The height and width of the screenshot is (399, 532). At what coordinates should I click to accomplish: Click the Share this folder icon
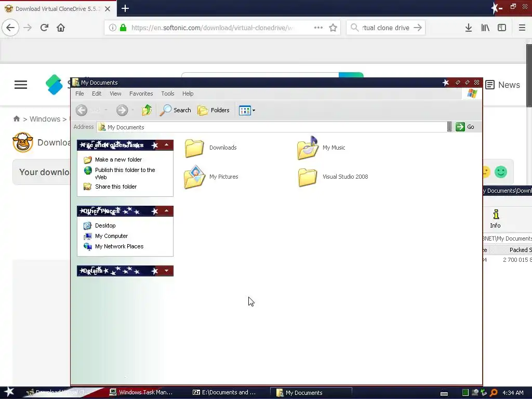coord(87,187)
